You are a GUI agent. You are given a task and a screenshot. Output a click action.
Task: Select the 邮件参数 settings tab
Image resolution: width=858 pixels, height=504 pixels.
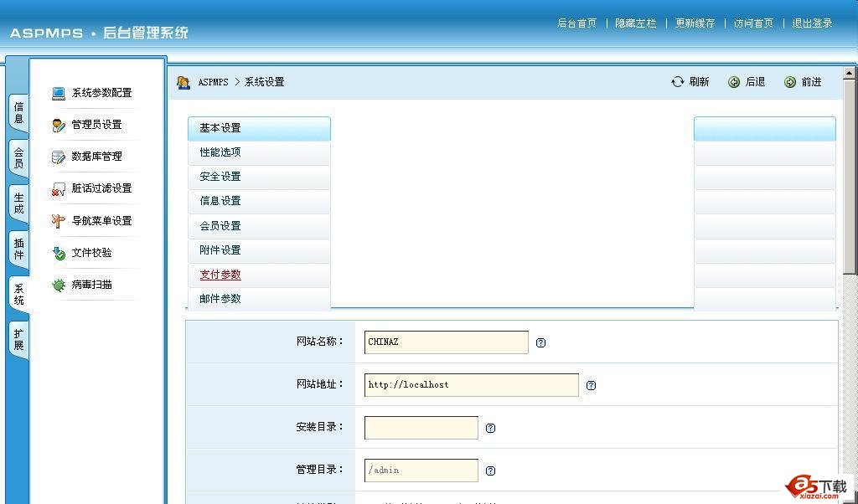click(x=259, y=299)
